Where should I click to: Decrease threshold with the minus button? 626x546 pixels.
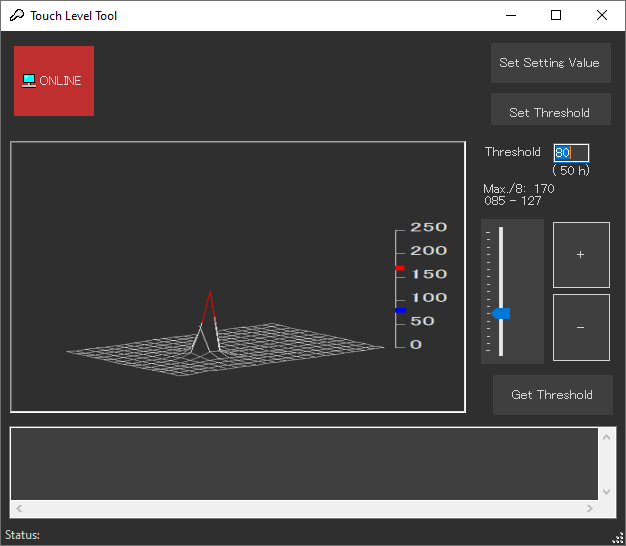pos(581,327)
